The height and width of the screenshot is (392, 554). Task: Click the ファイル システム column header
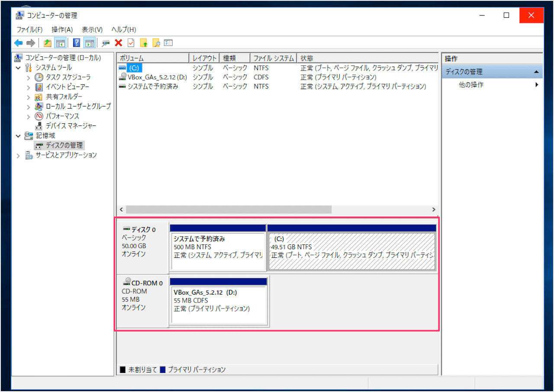pos(273,58)
